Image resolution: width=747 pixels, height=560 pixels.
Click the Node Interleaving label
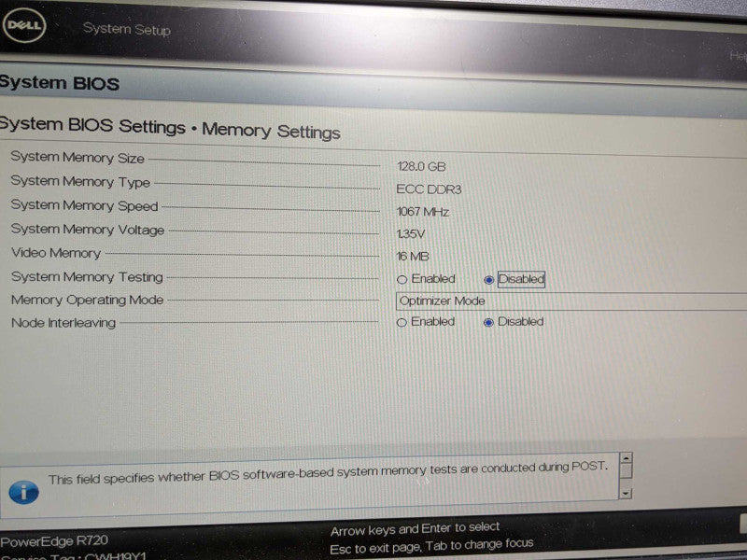point(63,323)
